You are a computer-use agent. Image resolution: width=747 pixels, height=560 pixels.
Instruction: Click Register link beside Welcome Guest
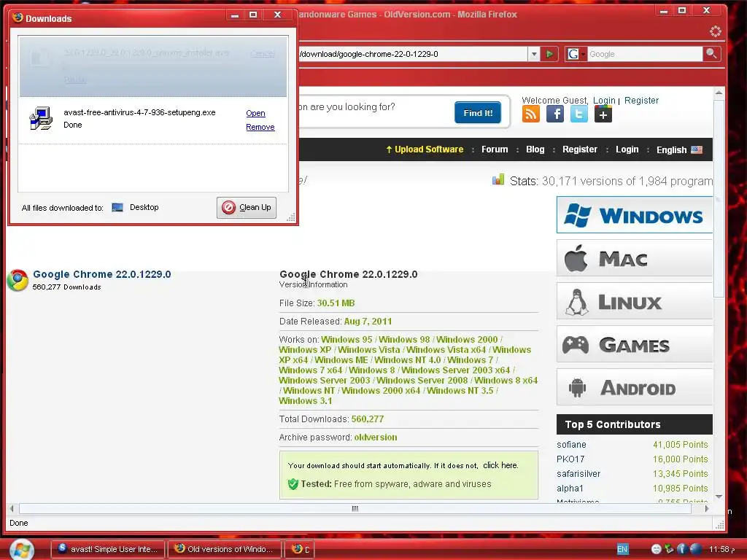(x=641, y=101)
